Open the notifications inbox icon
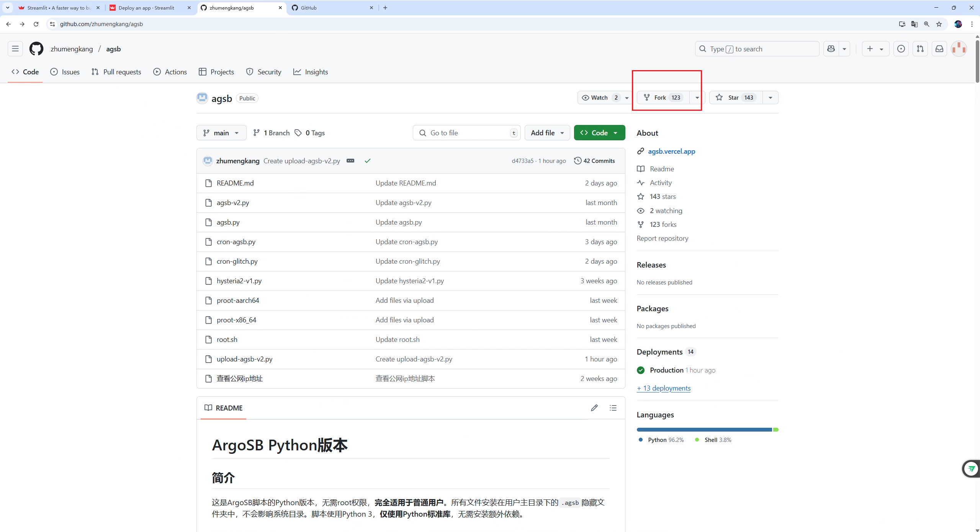The width and height of the screenshot is (980, 532). click(939, 49)
